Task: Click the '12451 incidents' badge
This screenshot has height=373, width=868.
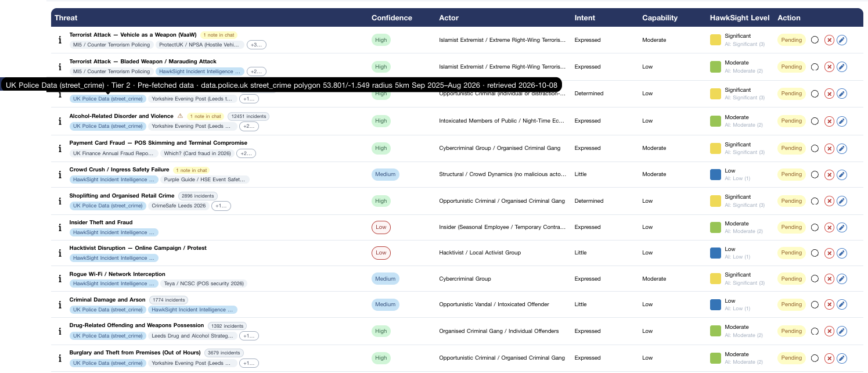Action: 248,116
